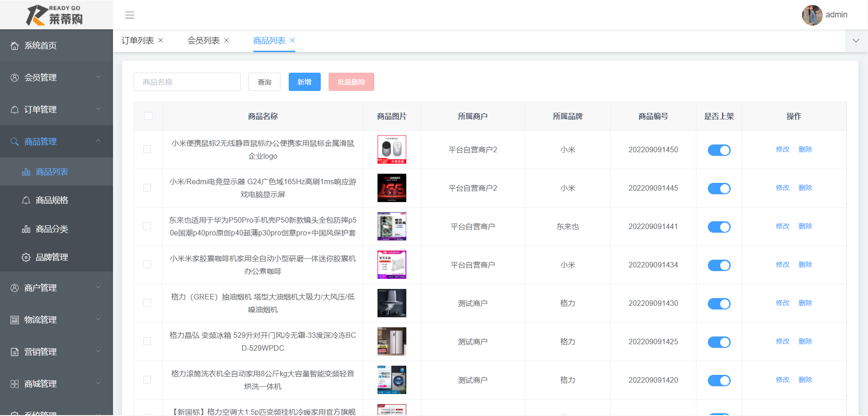Expand the 营销管理 menu chevron
This screenshot has height=416, width=868.
pyautogui.click(x=98, y=352)
